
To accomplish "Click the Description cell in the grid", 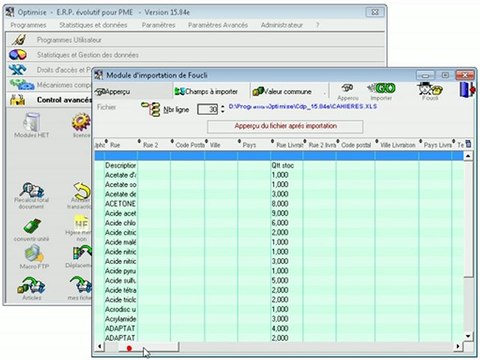I will (120, 165).
